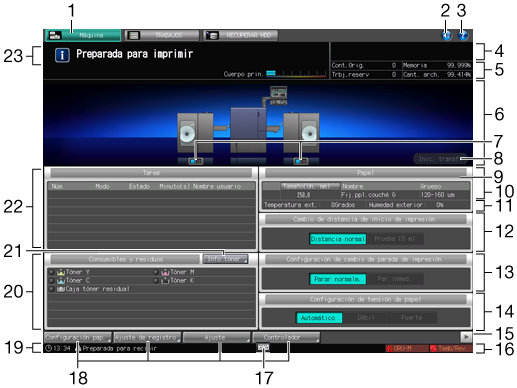This screenshot has height=388, width=517.
Task: Click the Memoria 99.999% field
Action: click(x=437, y=65)
